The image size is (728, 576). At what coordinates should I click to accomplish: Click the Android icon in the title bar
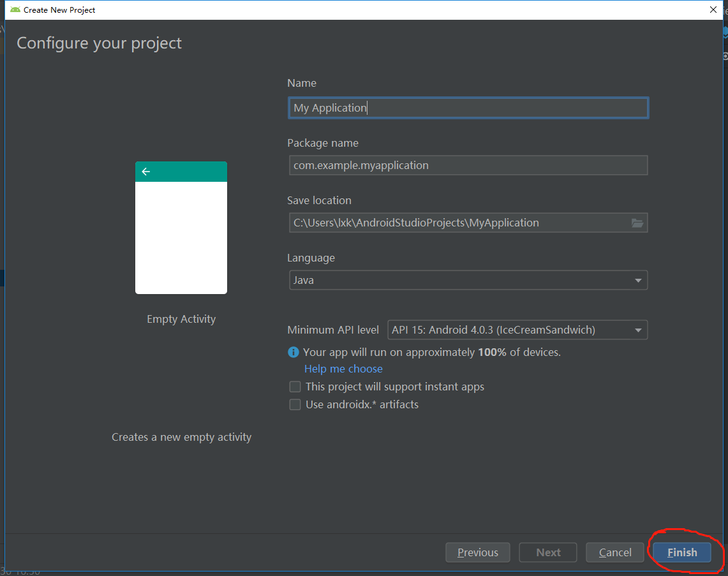click(x=15, y=10)
